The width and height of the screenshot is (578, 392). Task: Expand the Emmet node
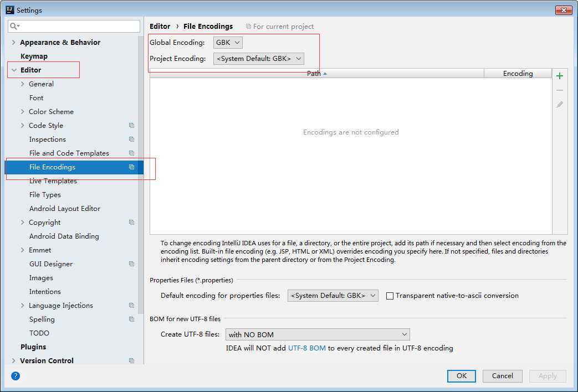tap(23, 250)
